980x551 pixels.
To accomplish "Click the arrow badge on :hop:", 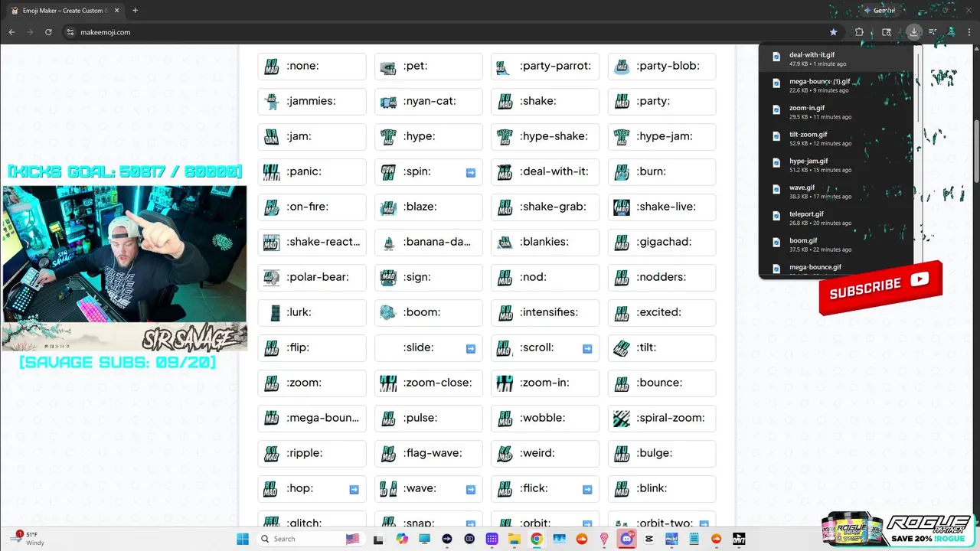I will click(x=354, y=490).
